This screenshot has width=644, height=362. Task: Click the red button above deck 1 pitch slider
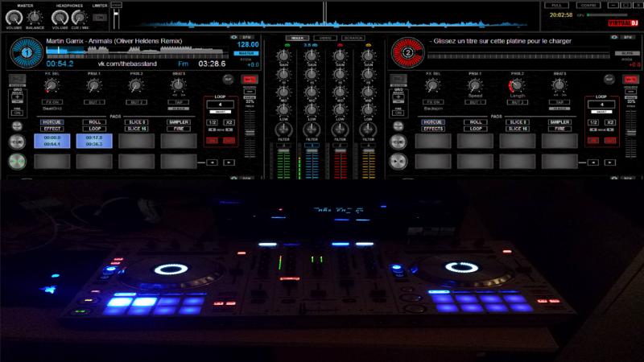point(250,79)
